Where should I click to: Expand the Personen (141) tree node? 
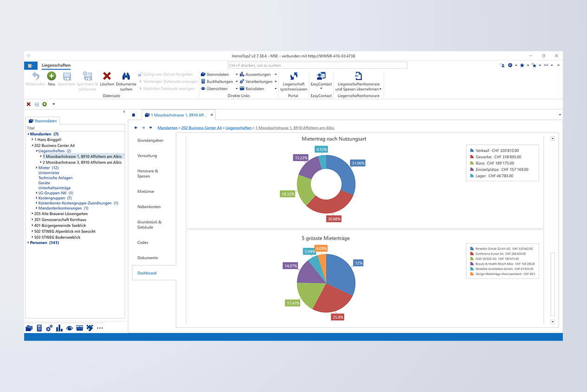coord(27,242)
